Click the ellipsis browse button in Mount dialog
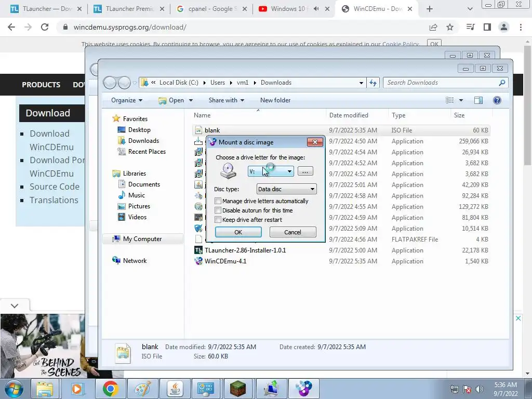Image resolution: width=532 pixels, height=399 pixels. 305,171
